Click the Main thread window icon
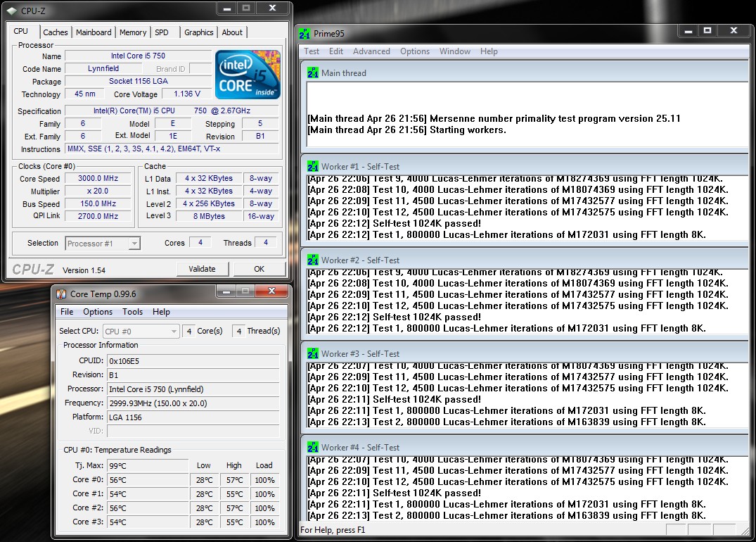This screenshot has height=542, width=756. [x=313, y=73]
